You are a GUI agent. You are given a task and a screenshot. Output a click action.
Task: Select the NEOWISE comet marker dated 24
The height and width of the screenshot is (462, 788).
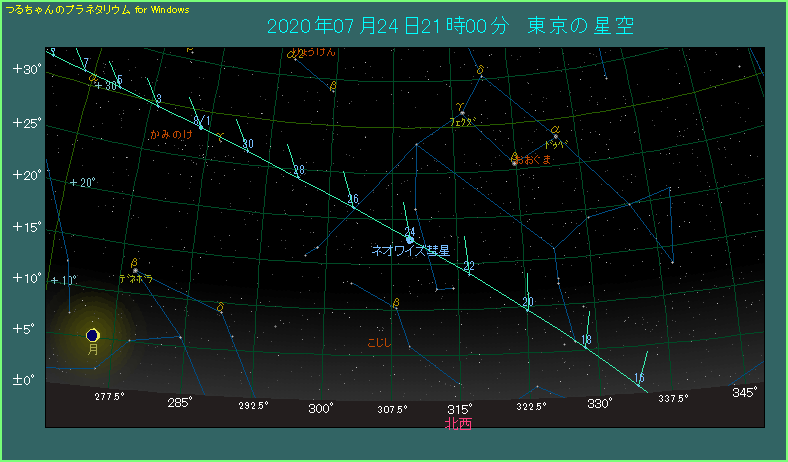[x=410, y=239]
